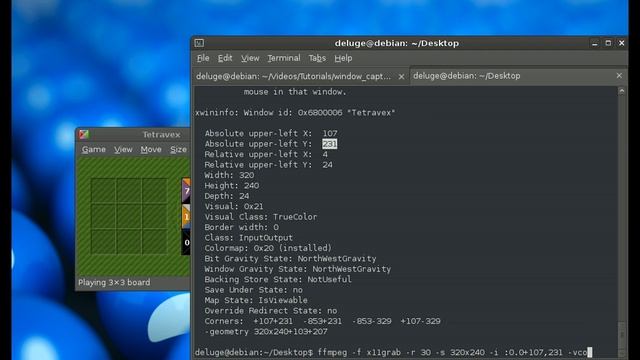Click the top-left cell of Tetravex board
This screenshot has width=640, height=360.
(x=103, y=191)
